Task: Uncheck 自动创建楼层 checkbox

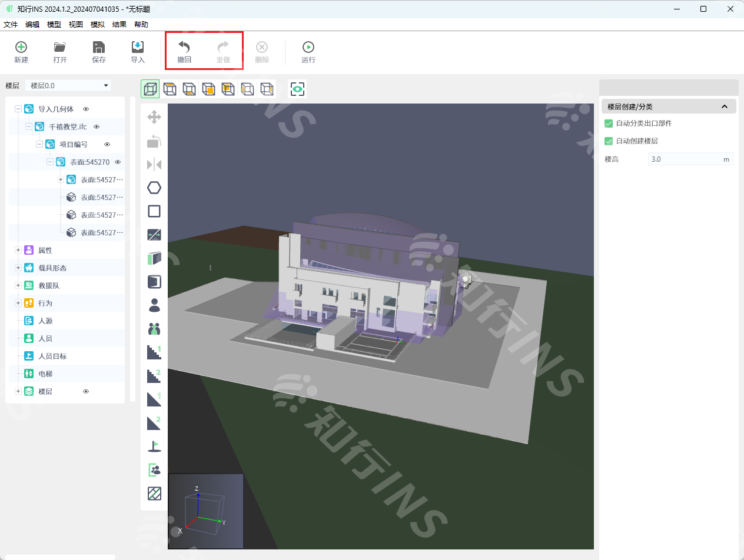Action: (609, 141)
